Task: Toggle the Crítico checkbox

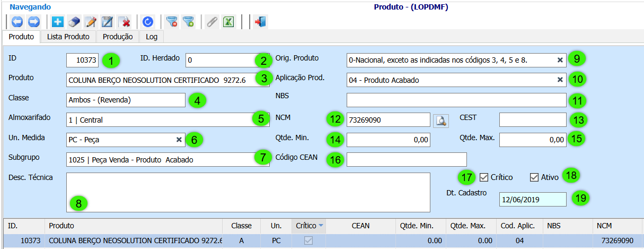Action: coord(483,177)
